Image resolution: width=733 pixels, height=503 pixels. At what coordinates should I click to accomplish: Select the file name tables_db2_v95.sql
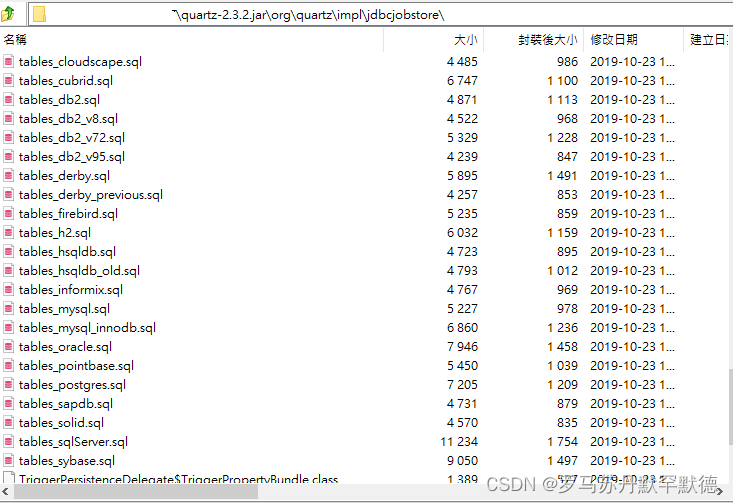click(x=72, y=157)
